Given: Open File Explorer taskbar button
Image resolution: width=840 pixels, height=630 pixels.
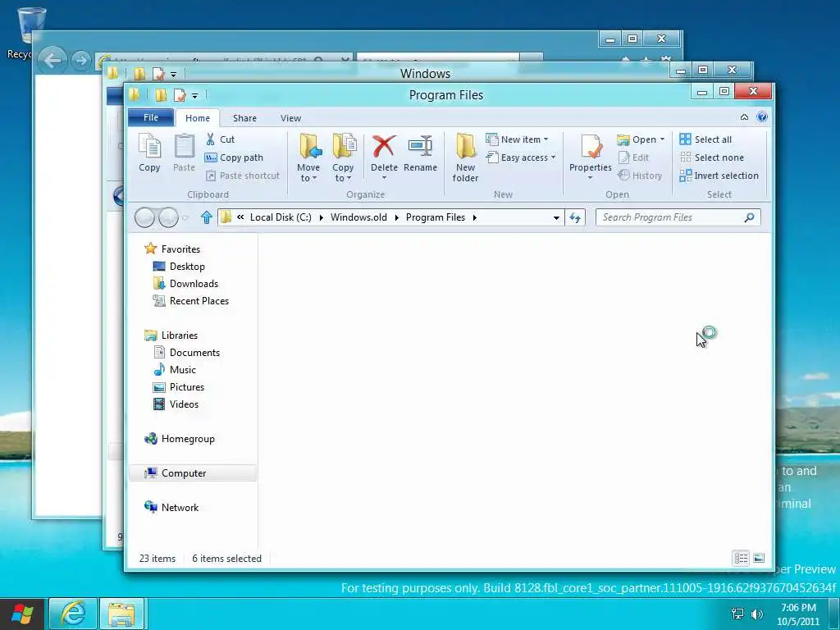Looking at the screenshot, I should click(121, 614).
